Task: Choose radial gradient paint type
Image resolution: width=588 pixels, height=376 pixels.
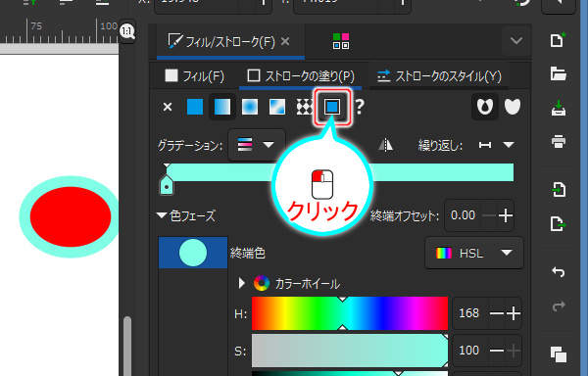Action: tap(250, 107)
